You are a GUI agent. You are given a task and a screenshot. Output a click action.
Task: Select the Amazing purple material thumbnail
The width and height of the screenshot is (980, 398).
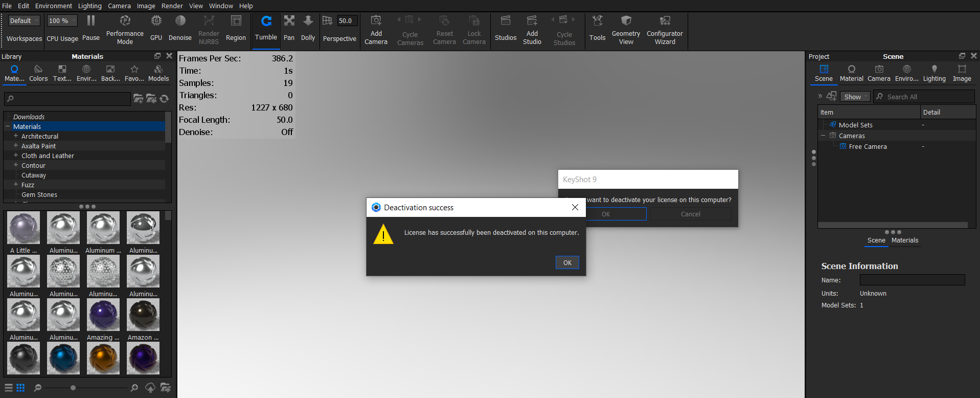click(x=103, y=315)
